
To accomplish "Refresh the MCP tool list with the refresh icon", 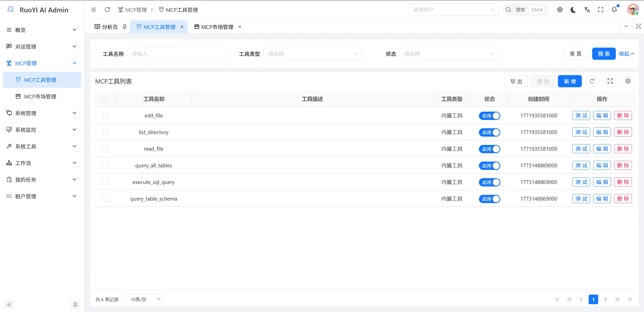I will (x=592, y=81).
